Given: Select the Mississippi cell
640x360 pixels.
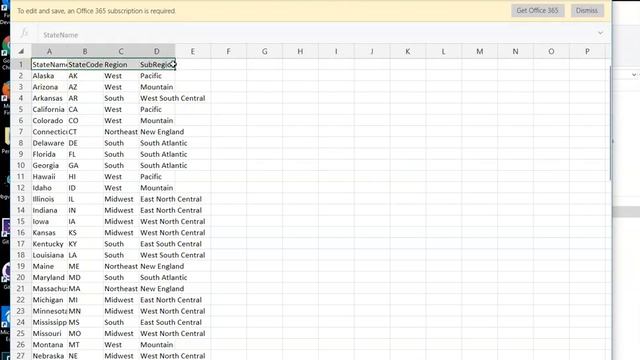Looking at the screenshot, I should [x=49, y=322].
